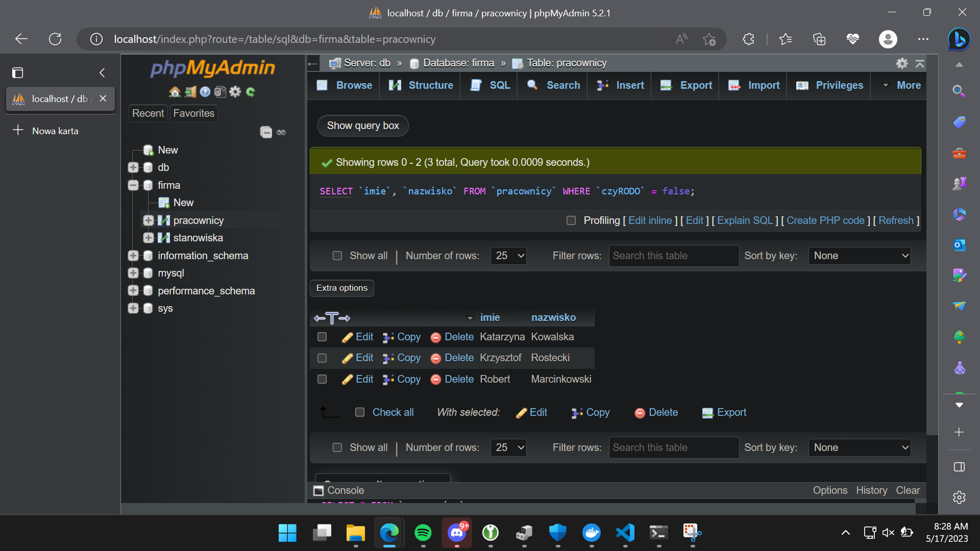Select checkbox for Katarzyna Kowalska row
Image resolution: width=980 pixels, height=551 pixels.
(322, 337)
